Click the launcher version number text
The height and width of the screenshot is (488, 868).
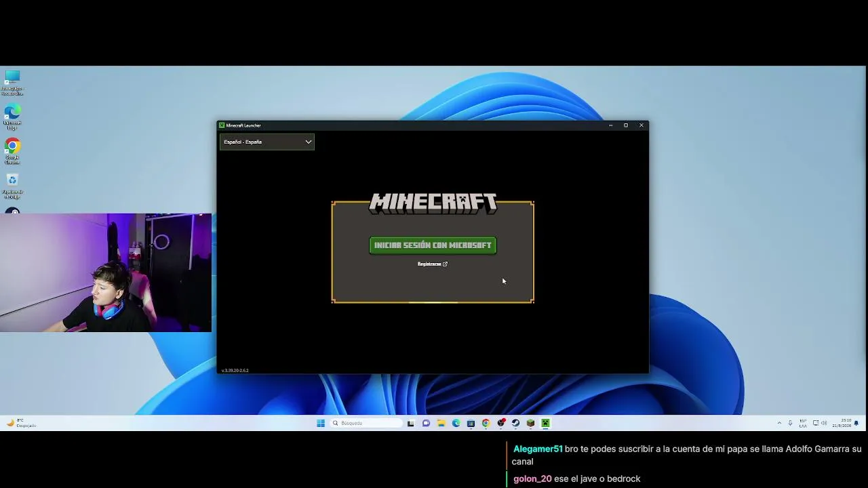pyautogui.click(x=235, y=371)
